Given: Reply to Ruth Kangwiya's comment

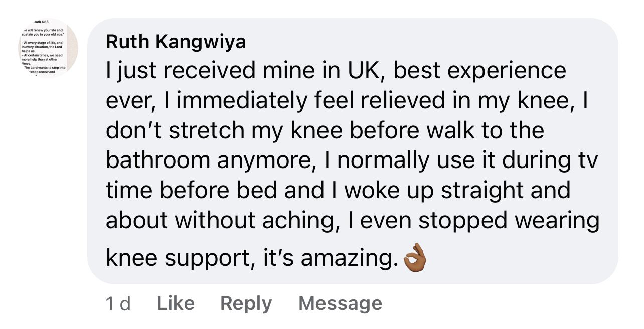Looking at the screenshot, I should [x=246, y=303].
